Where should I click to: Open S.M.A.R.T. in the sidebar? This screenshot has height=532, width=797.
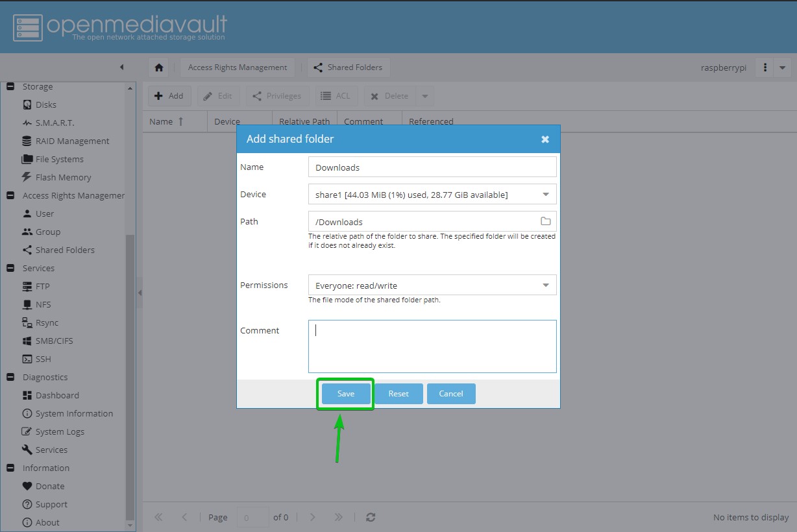pyautogui.click(x=55, y=123)
